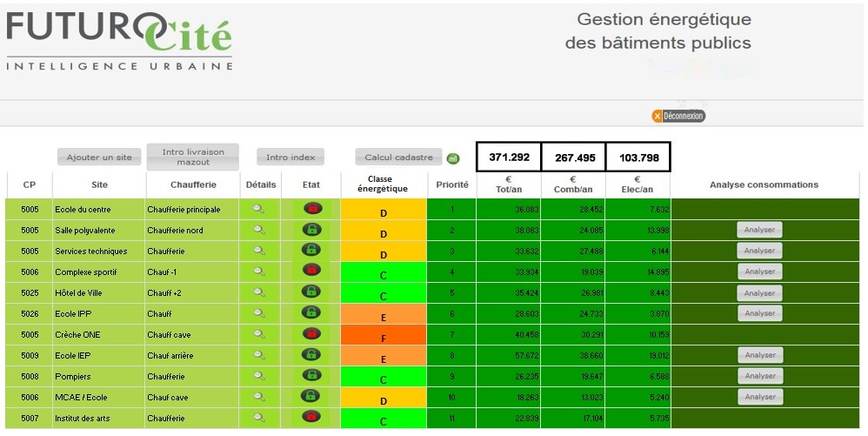Click red lock icon for Institut des arts
This screenshot has height=436, width=868.
pyautogui.click(x=311, y=416)
